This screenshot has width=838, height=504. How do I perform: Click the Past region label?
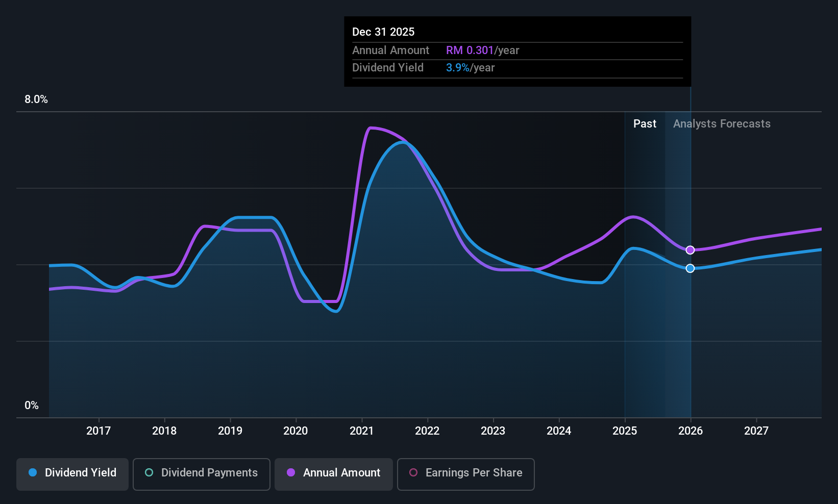point(645,124)
